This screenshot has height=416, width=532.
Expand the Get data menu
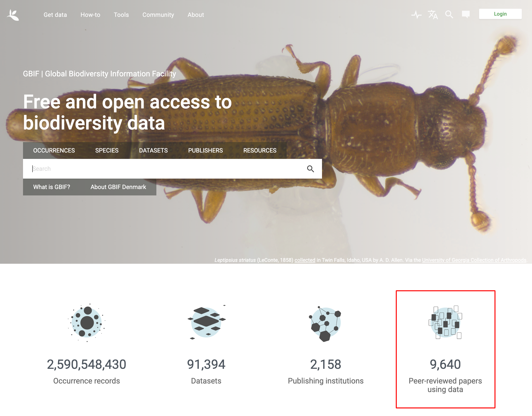55,15
